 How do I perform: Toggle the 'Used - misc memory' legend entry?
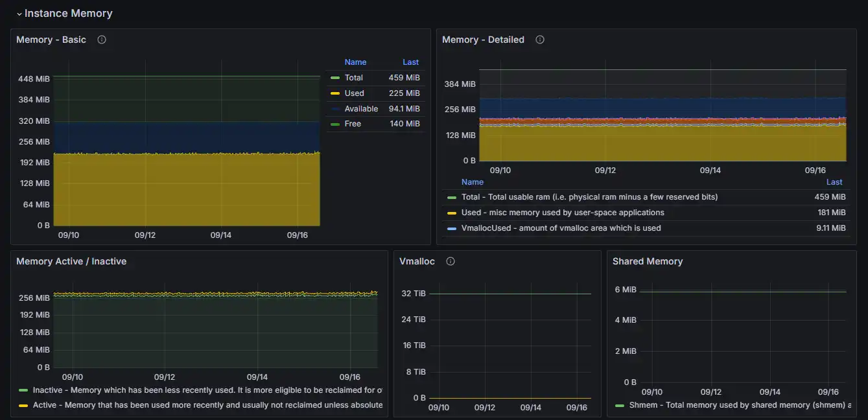point(563,213)
